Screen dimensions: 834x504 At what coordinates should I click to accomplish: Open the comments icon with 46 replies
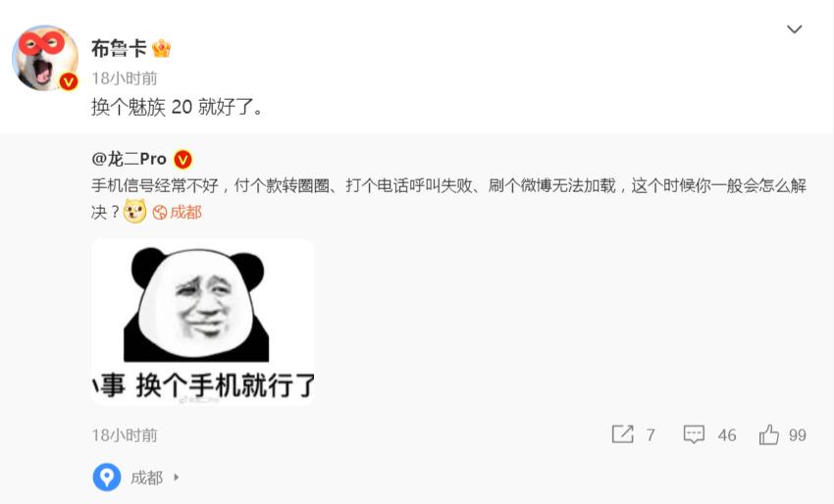(694, 434)
